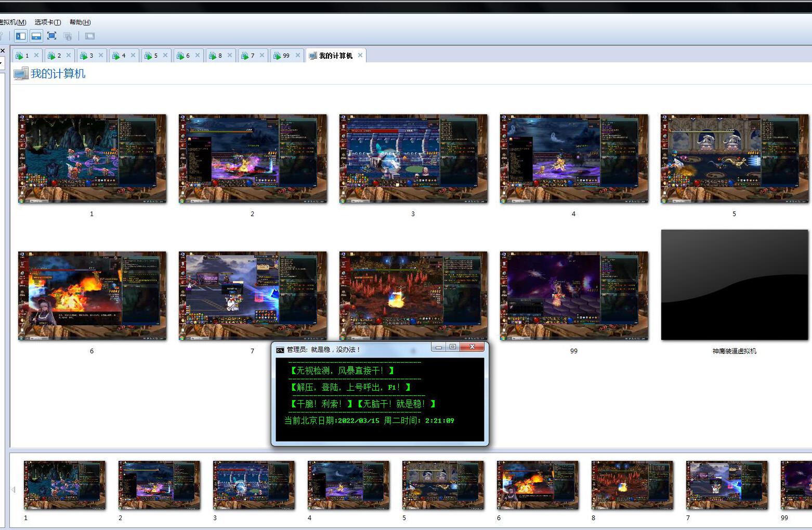
Task: Select bottom strip thumbnail 5
Action: pos(443,485)
